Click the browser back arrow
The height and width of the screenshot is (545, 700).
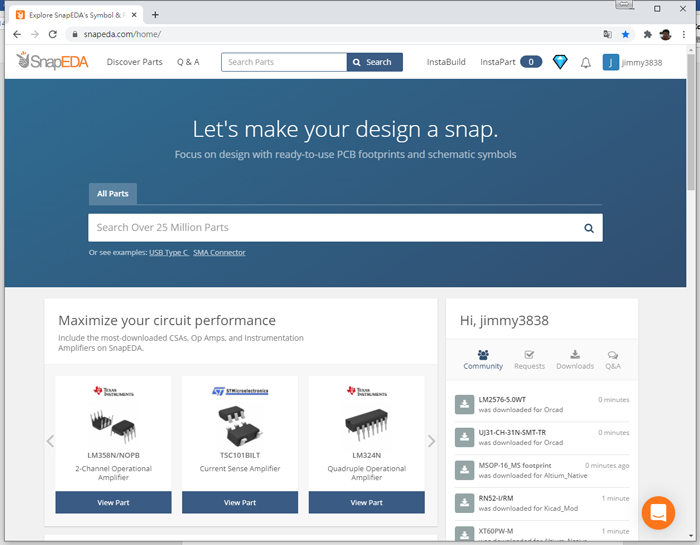[x=17, y=34]
